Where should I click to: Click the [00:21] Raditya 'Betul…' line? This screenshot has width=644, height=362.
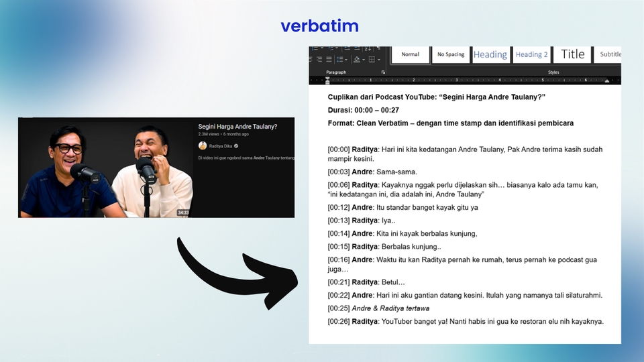pos(366,282)
